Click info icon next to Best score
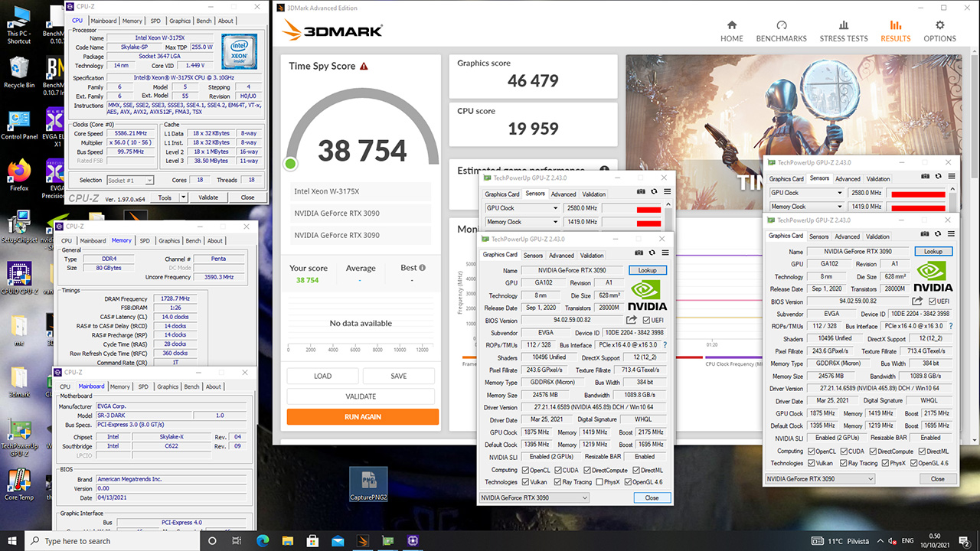The height and width of the screenshot is (551, 980). (422, 268)
